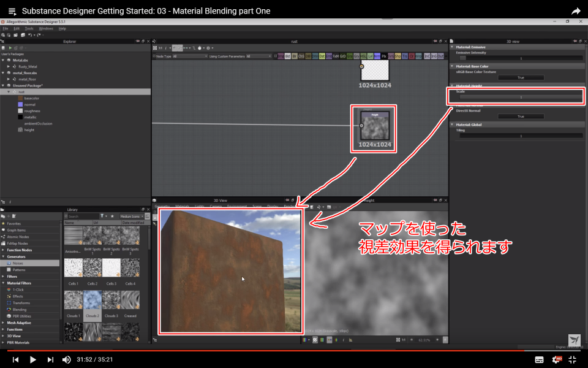Open the Library filter funnel
The image size is (588, 368).
102,217
